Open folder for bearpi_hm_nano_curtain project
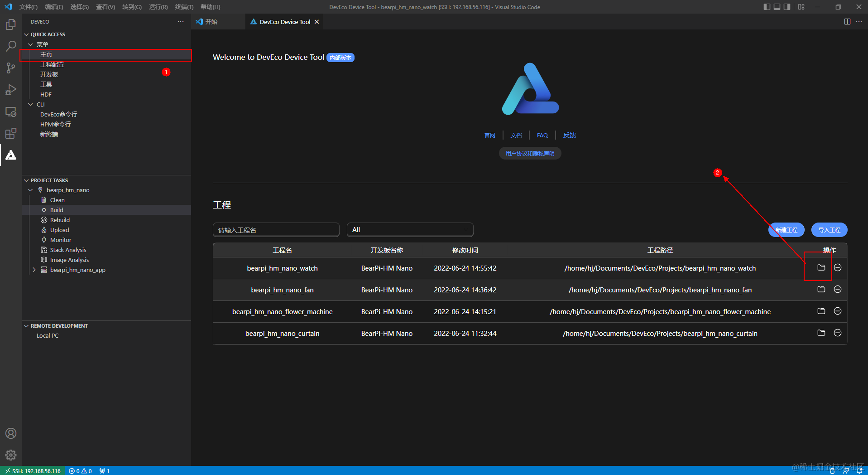The image size is (868, 475). click(x=821, y=333)
